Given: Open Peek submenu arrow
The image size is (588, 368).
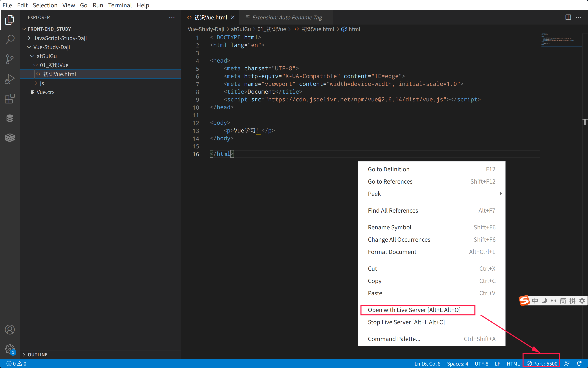Looking at the screenshot, I should pyautogui.click(x=501, y=193).
